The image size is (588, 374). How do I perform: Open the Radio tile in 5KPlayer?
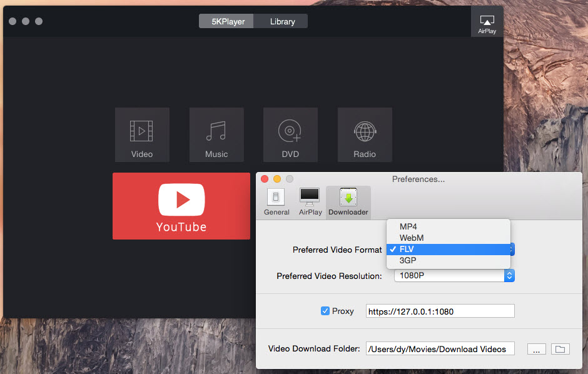click(x=365, y=135)
